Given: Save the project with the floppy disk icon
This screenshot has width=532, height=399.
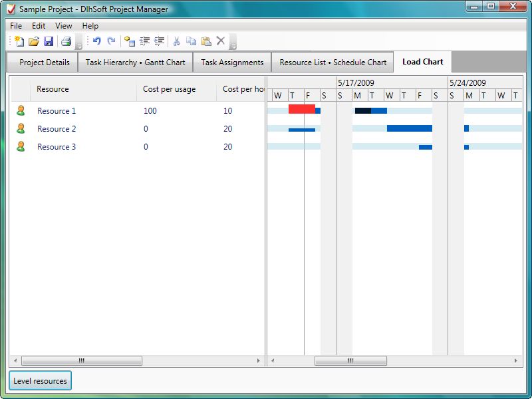Looking at the screenshot, I should (49, 41).
